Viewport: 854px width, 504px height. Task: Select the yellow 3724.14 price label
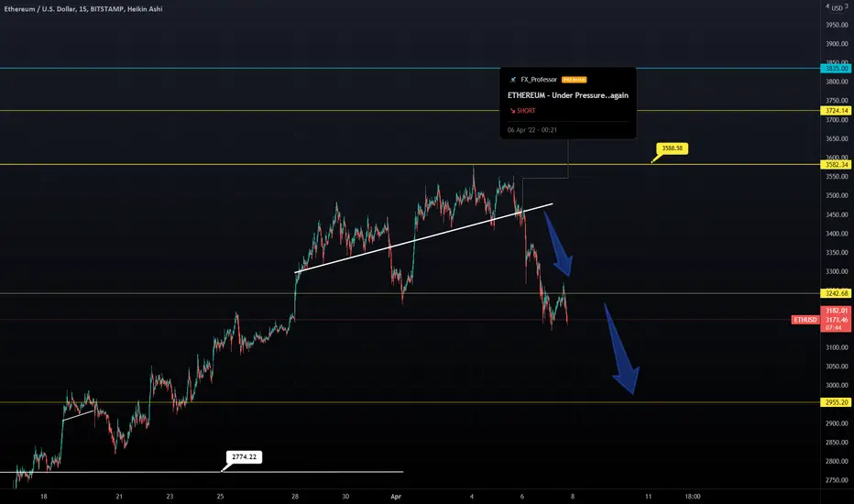[x=836, y=111]
